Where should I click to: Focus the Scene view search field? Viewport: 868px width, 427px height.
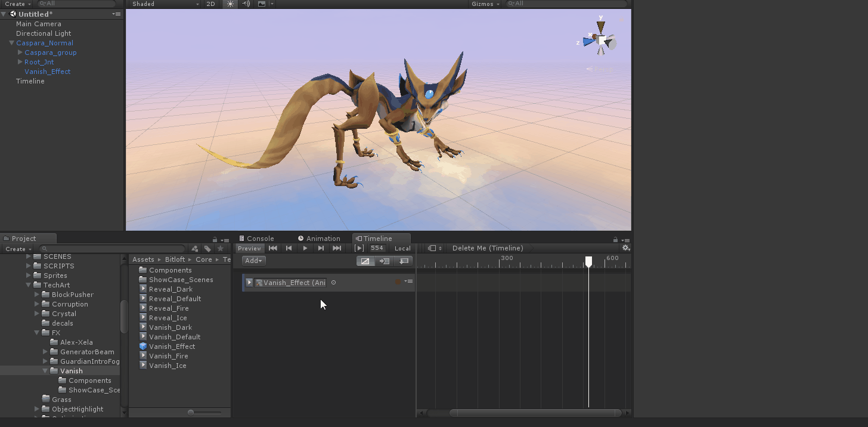coord(566,4)
